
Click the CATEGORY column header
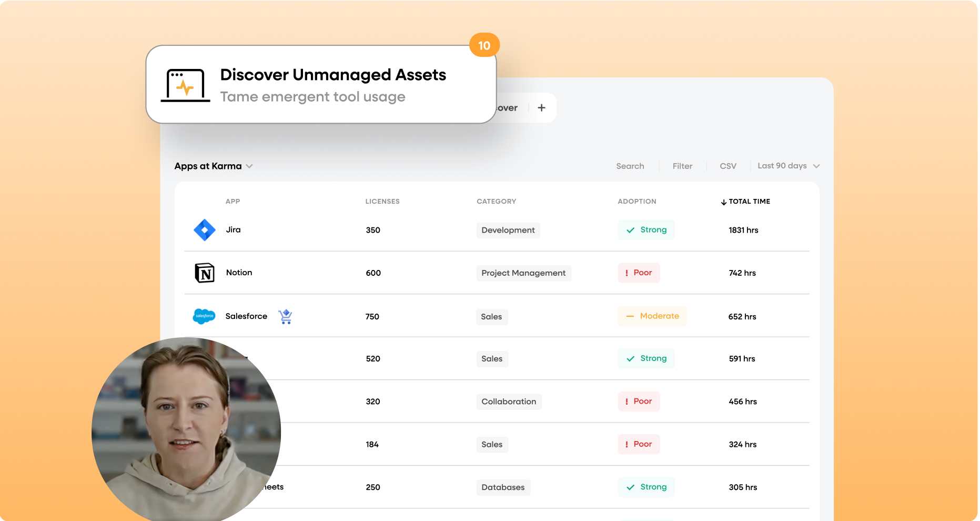coord(497,202)
